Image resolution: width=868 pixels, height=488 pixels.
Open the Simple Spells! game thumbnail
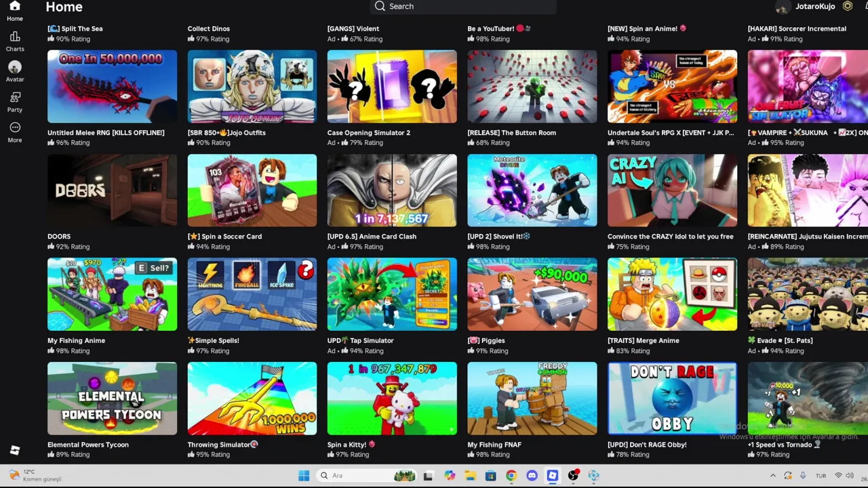tap(252, 294)
